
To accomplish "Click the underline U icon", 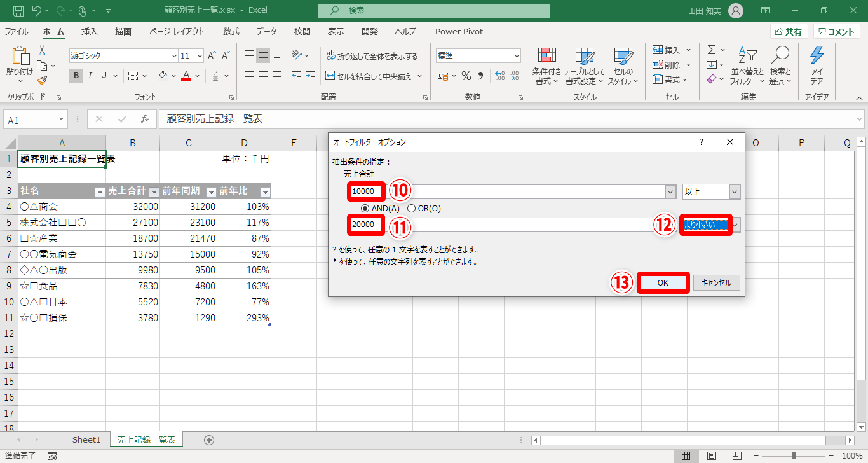I will click(104, 76).
